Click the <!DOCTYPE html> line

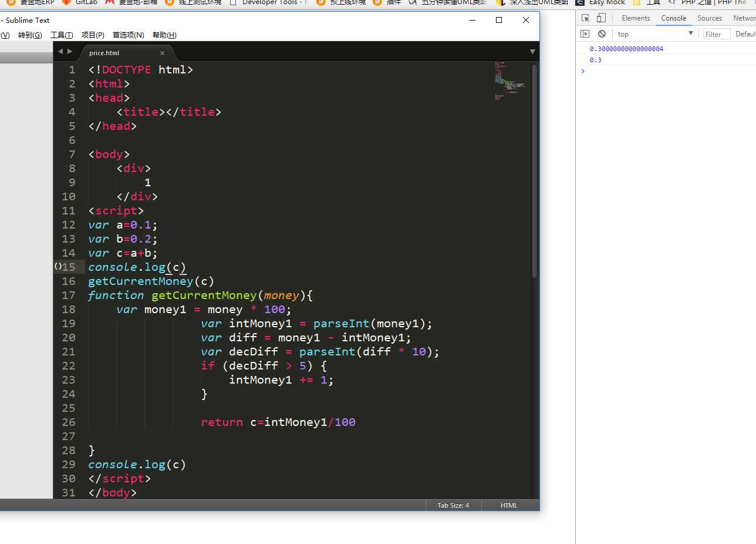click(x=141, y=70)
